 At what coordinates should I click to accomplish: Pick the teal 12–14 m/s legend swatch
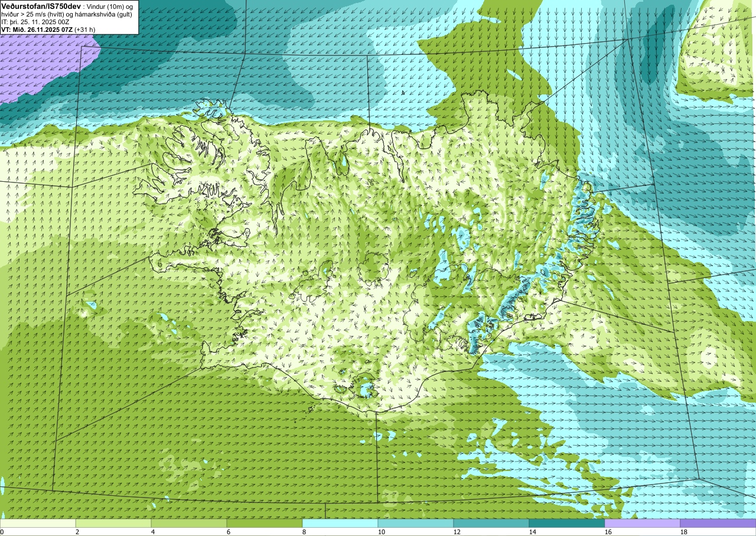click(491, 523)
